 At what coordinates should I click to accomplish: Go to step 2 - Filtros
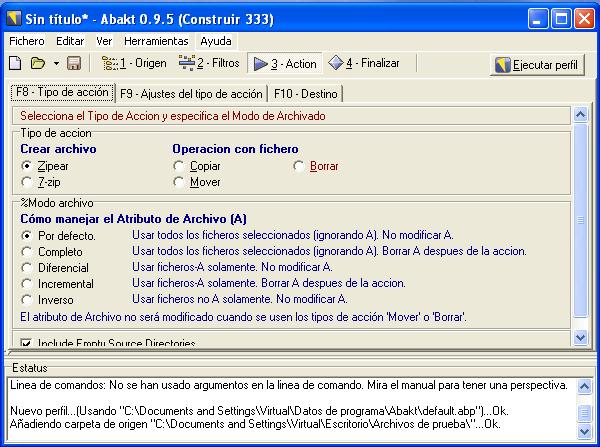(x=209, y=63)
